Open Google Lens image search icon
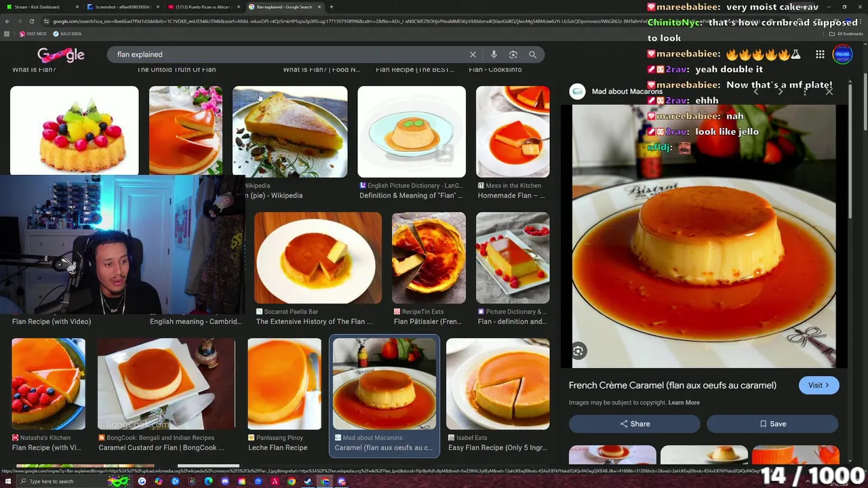The width and height of the screenshot is (868, 488). tap(513, 54)
